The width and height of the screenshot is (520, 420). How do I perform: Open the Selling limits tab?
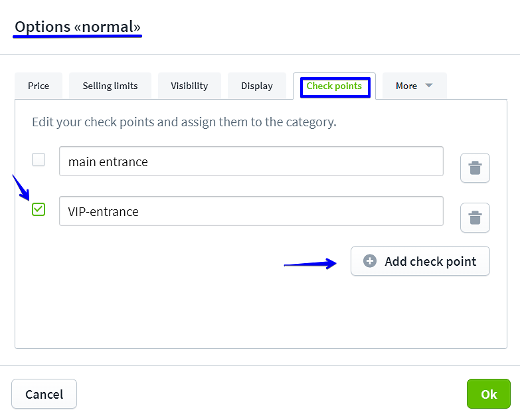[x=110, y=86]
